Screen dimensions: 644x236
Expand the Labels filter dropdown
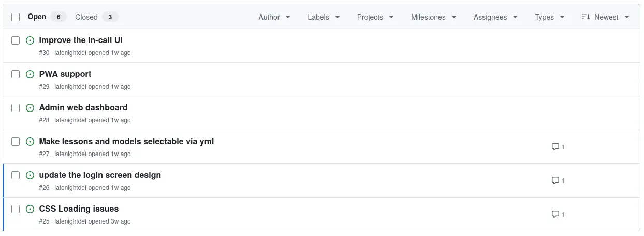click(324, 17)
